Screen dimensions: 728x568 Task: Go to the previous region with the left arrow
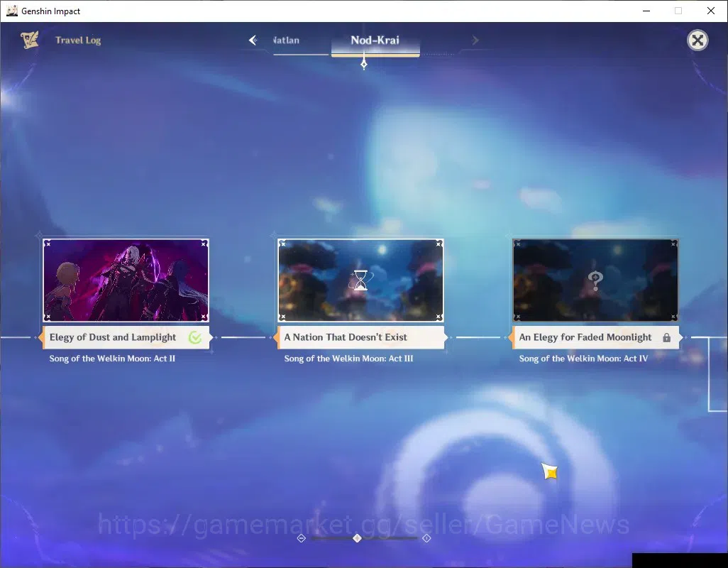point(253,40)
